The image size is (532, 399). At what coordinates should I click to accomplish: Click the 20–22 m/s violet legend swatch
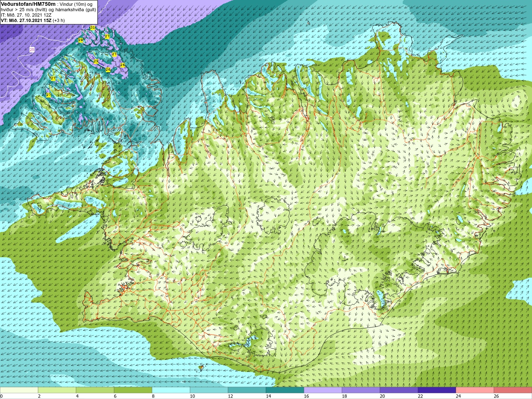tap(399, 390)
